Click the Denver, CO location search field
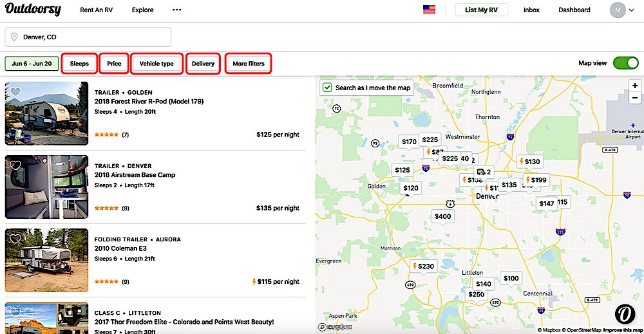This screenshot has height=334, width=644. (x=88, y=37)
